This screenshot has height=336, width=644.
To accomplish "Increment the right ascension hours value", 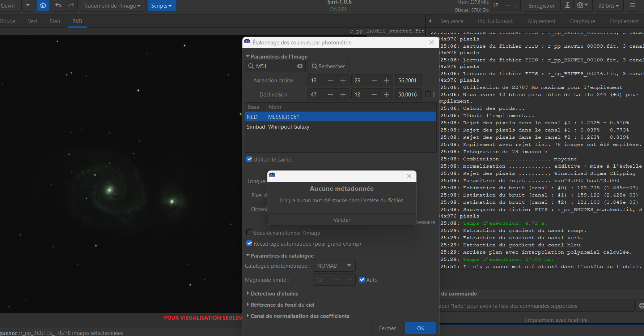I will tap(343, 80).
